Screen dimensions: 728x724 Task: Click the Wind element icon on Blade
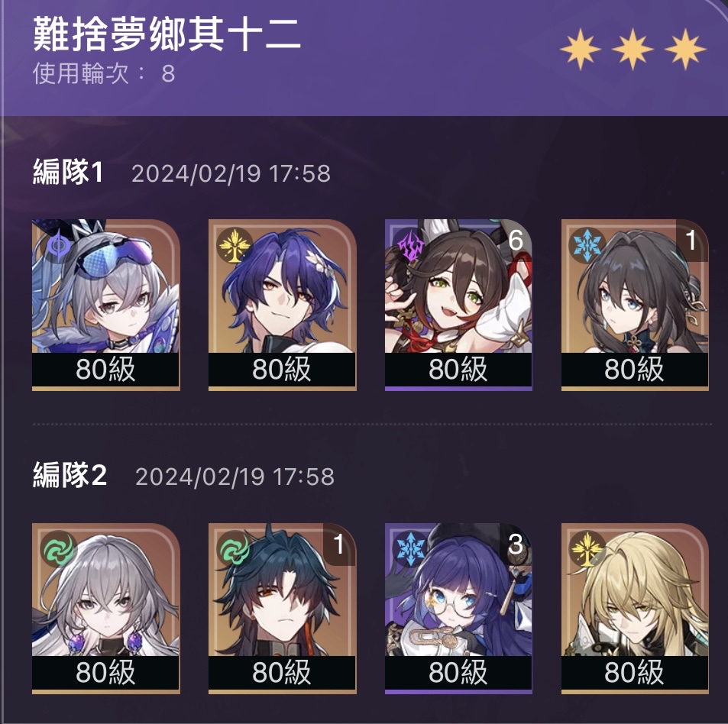pos(235,548)
